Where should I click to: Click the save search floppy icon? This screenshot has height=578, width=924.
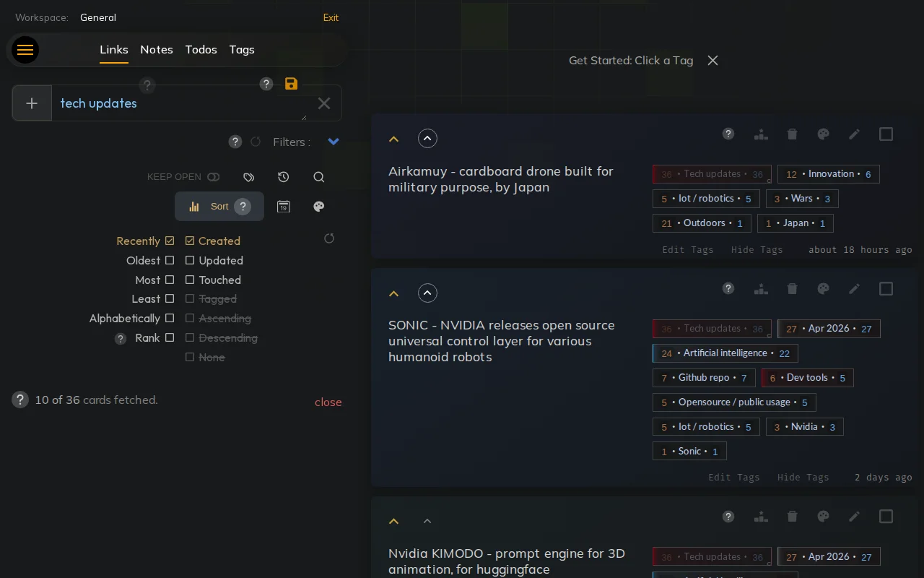click(291, 84)
